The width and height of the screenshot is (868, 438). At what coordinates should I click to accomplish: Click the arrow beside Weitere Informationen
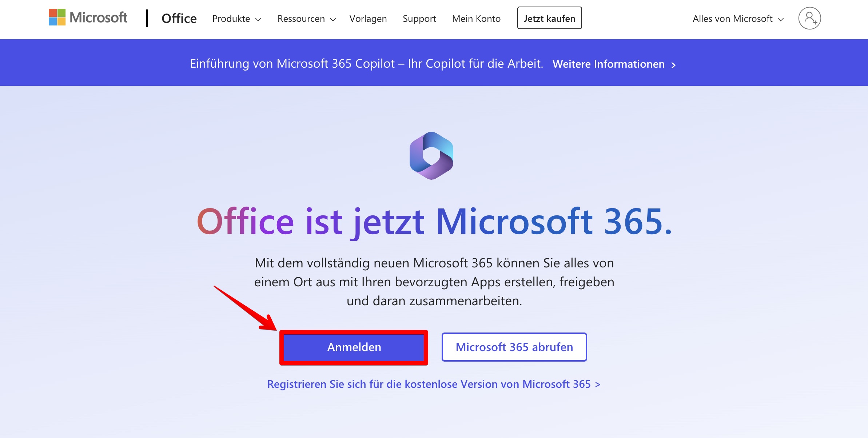[x=675, y=65]
